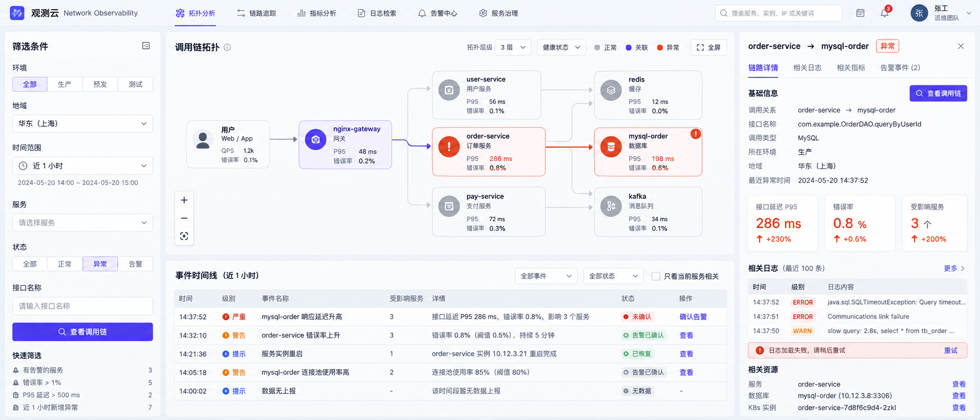
Task: Click 确认告警 for the 14:37:52 event
Action: (x=693, y=317)
